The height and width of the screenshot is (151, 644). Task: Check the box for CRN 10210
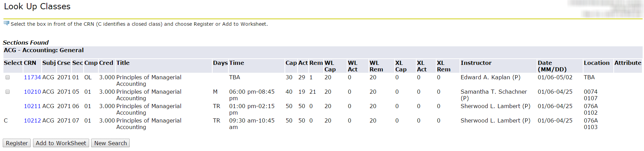point(8,92)
